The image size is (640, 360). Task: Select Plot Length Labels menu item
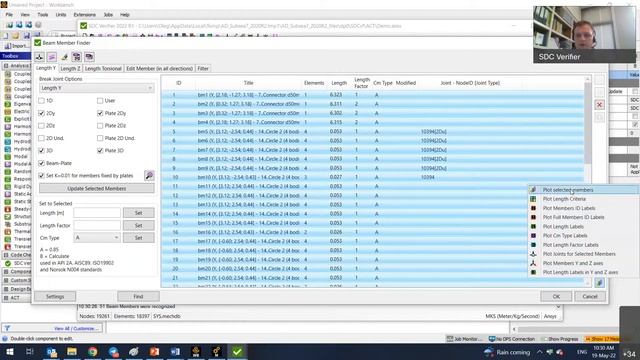[x=563, y=227]
